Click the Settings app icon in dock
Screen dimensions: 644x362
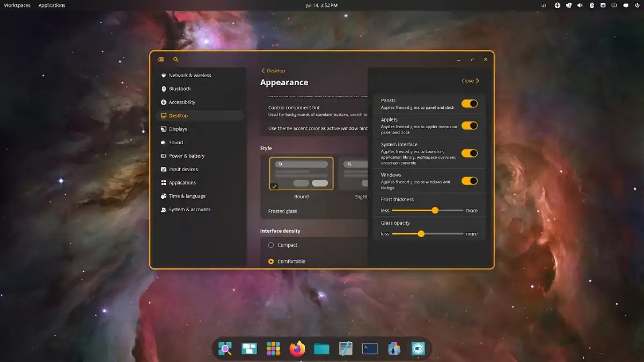tap(418, 349)
